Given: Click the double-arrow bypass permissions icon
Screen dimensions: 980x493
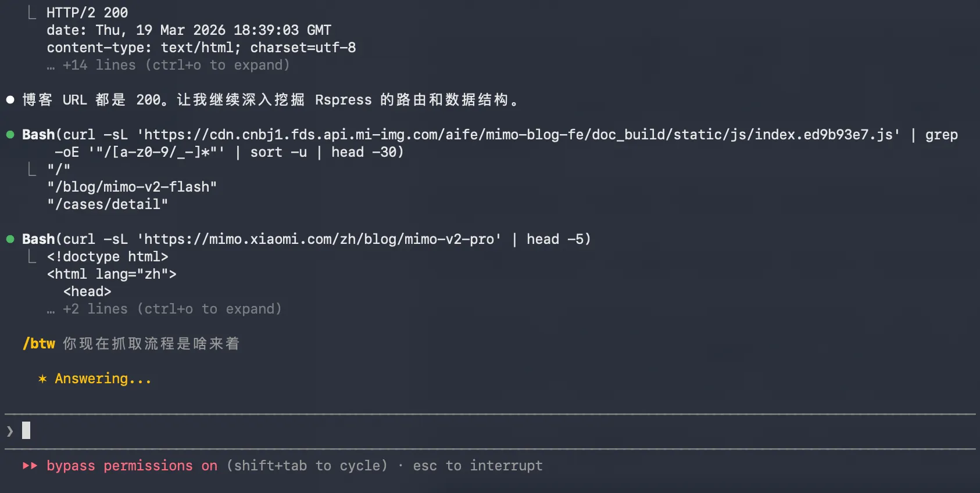Looking at the screenshot, I should [30, 466].
